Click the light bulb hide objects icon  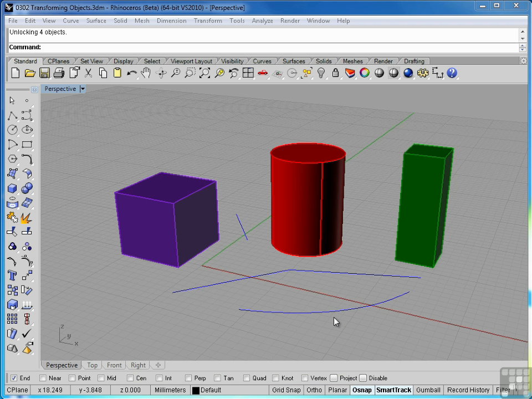tap(321, 73)
